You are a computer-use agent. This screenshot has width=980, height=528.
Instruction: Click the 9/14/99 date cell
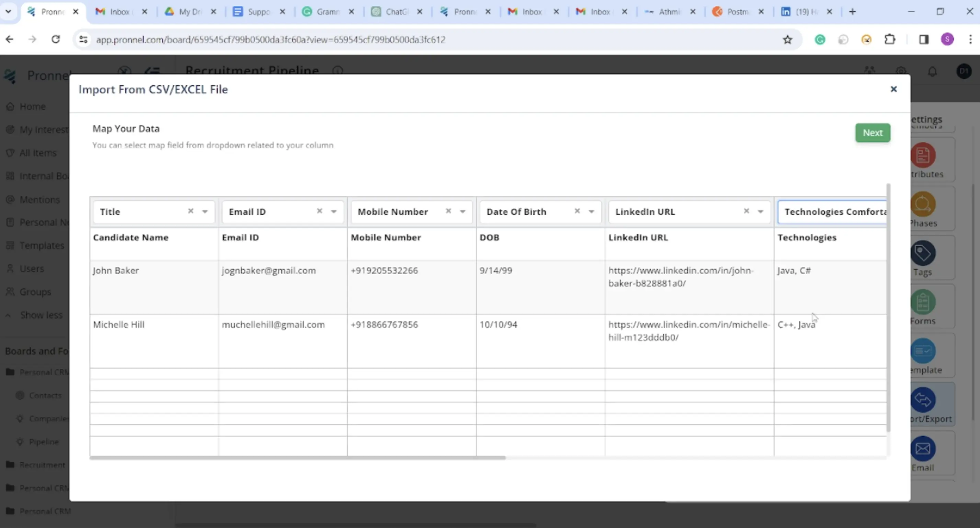click(x=541, y=287)
